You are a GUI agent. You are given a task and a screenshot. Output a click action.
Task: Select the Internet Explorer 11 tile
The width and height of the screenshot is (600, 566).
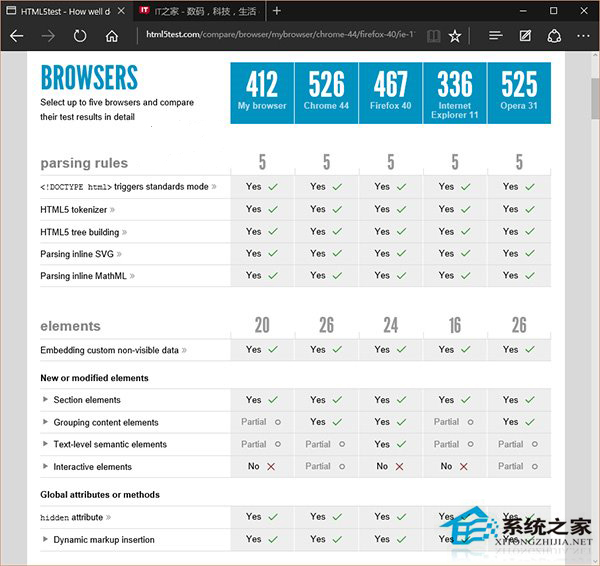click(455, 93)
